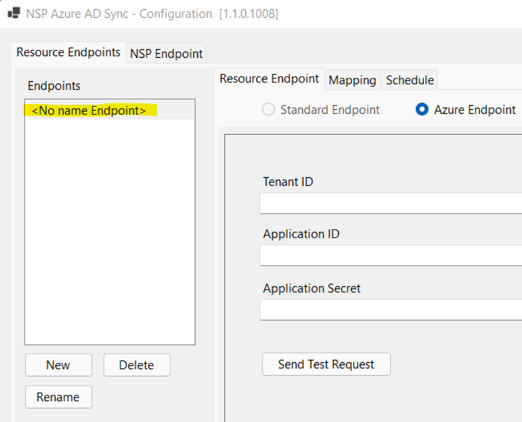Switch to the Schedule tab
Image resolution: width=522 pixels, height=422 pixels.
click(410, 80)
